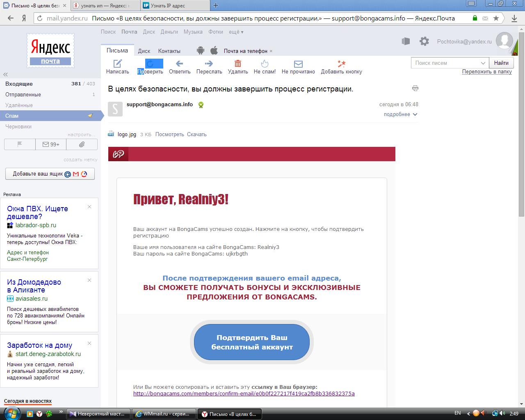Go back with browser back arrow
The width and height of the screenshot is (525, 420).
click(11, 18)
